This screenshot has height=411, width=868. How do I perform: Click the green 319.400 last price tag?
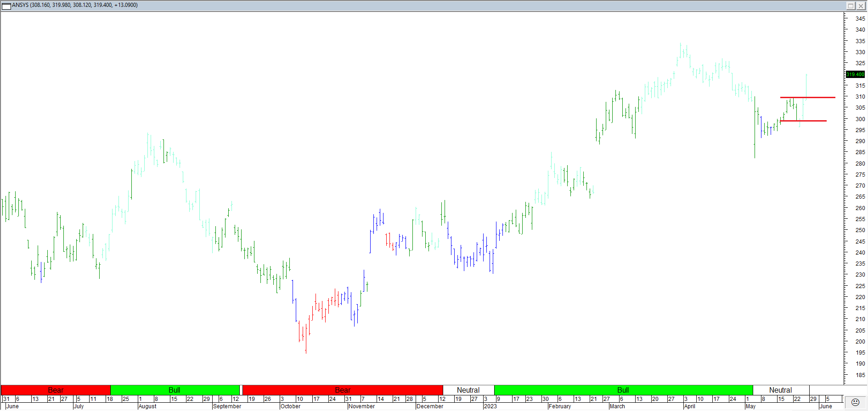855,74
